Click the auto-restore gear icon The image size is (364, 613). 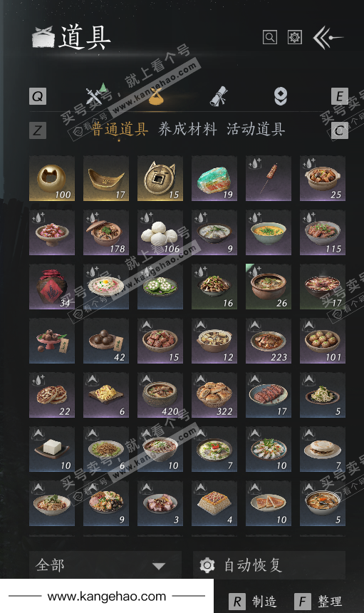[x=207, y=565]
